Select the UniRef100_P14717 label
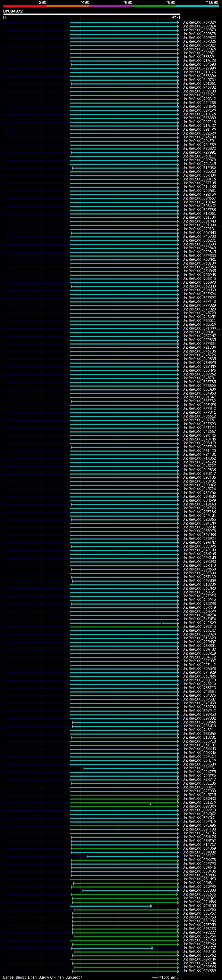The width and height of the screenshot is (222, 980). click(x=199, y=844)
